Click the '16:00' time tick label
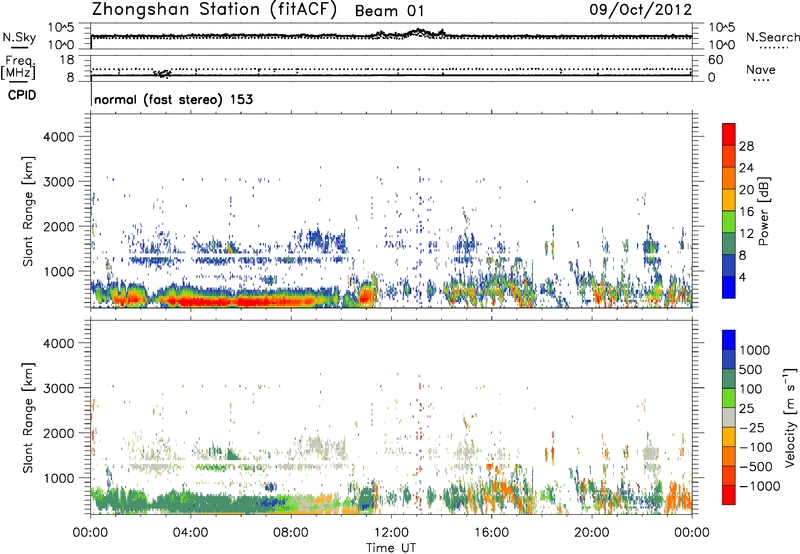 pos(491,533)
